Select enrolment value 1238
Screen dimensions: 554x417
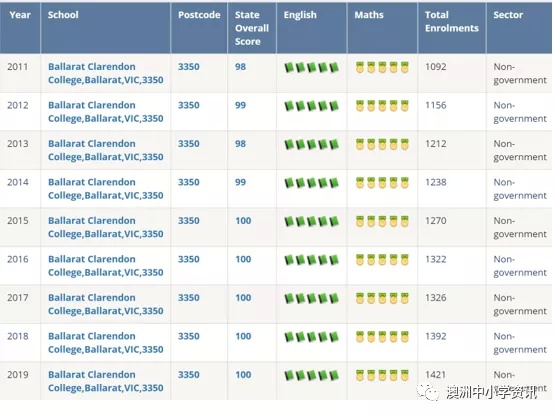(x=436, y=182)
